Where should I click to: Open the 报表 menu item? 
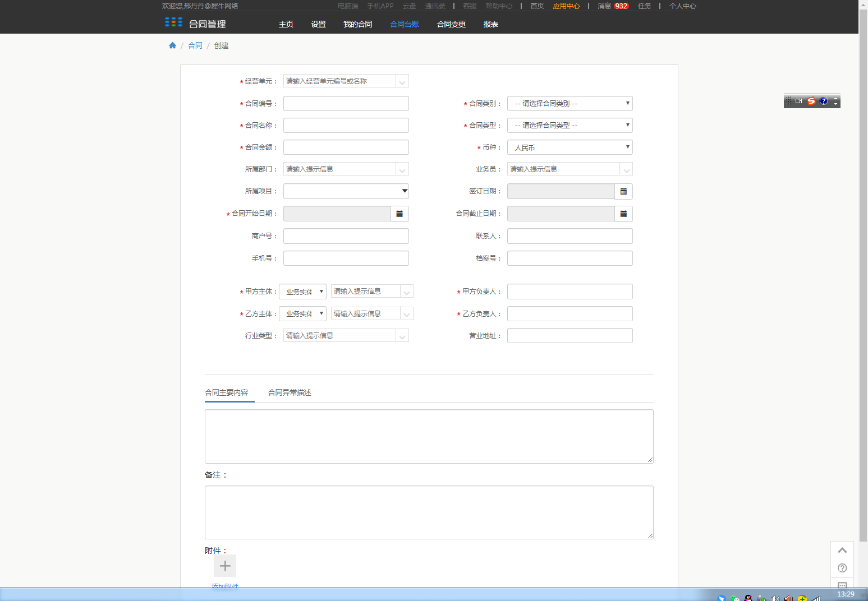pyautogui.click(x=491, y=24)
